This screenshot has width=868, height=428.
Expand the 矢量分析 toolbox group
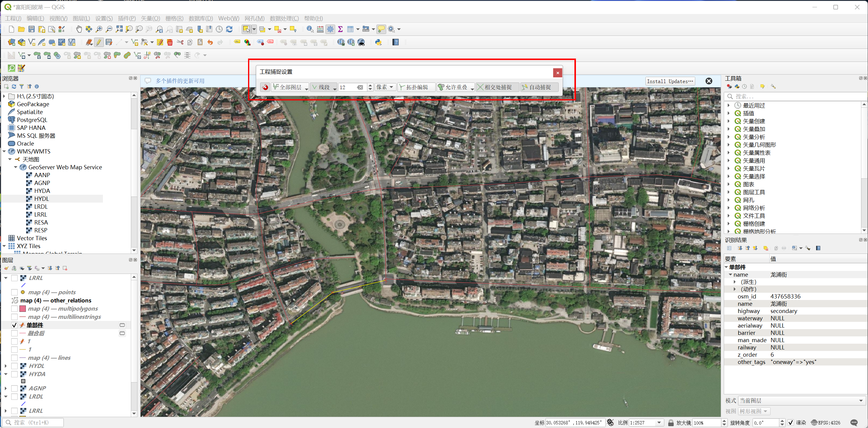pos(729,137)
